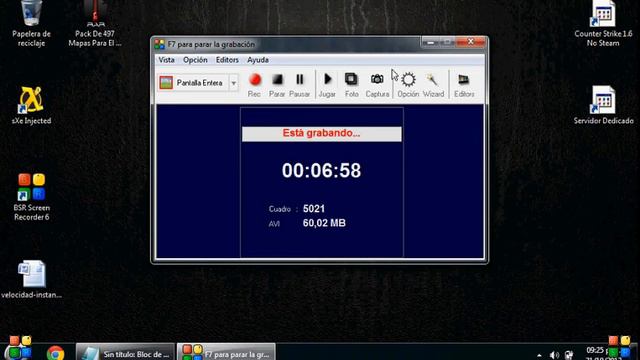Viewport: 640px width, 360px height.
Task: Click the Está grabando... status banner
Action: pos(322,134)
